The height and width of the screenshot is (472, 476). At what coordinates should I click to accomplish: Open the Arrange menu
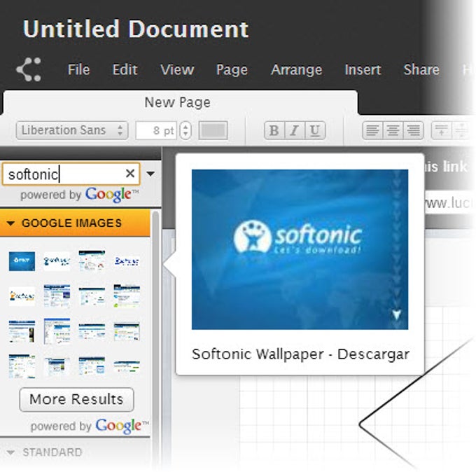click(x=296, y=70)
